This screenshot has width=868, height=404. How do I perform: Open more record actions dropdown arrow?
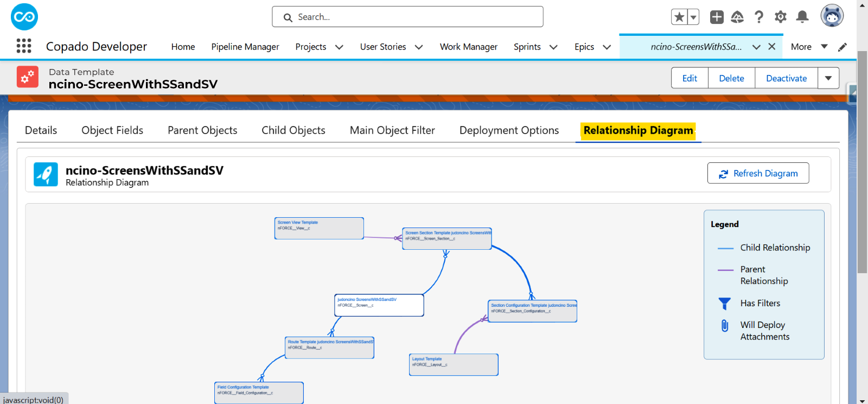[828, 78]
